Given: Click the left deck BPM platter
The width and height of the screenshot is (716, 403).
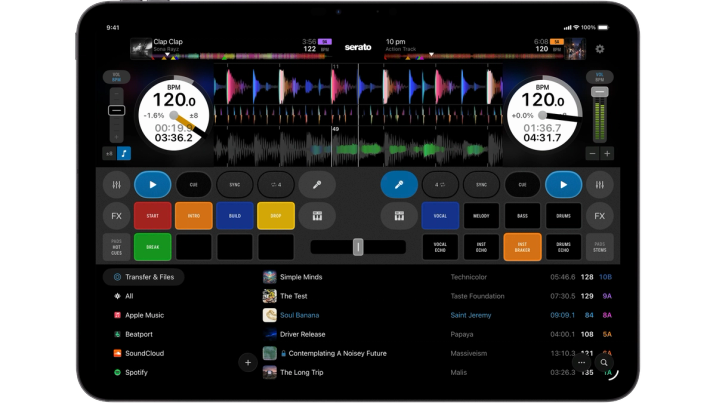Looking at the screenshot, I should [174, 115].
